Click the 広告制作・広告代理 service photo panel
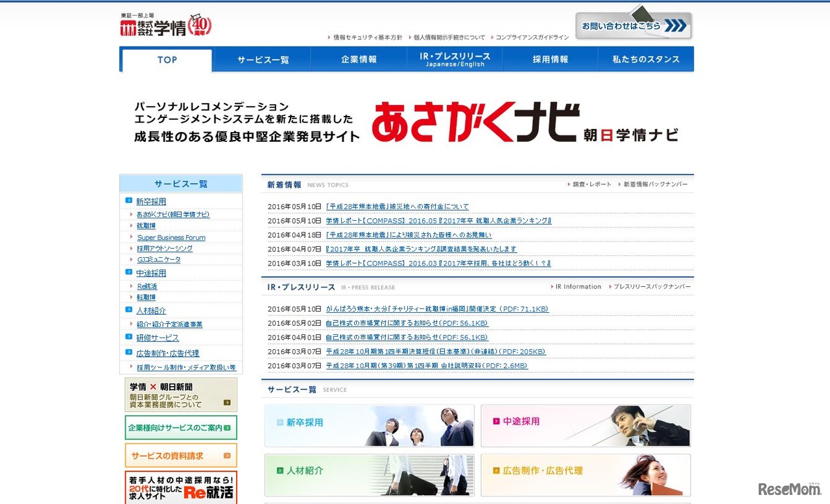Image resolution: width=830 pixels, height=504 pixels. [x=585, y=475]
